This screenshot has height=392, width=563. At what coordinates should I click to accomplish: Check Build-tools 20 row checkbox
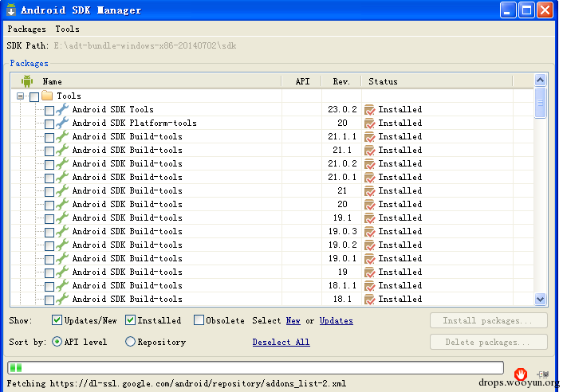point(49,205)
